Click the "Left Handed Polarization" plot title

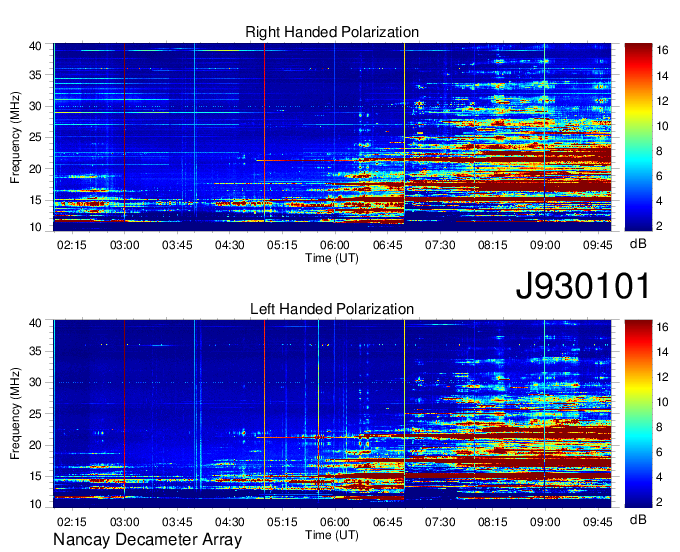(x=332, y=309)
